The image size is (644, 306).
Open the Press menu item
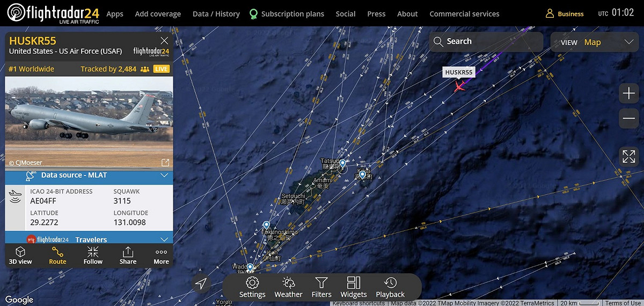tap(376, 14)
